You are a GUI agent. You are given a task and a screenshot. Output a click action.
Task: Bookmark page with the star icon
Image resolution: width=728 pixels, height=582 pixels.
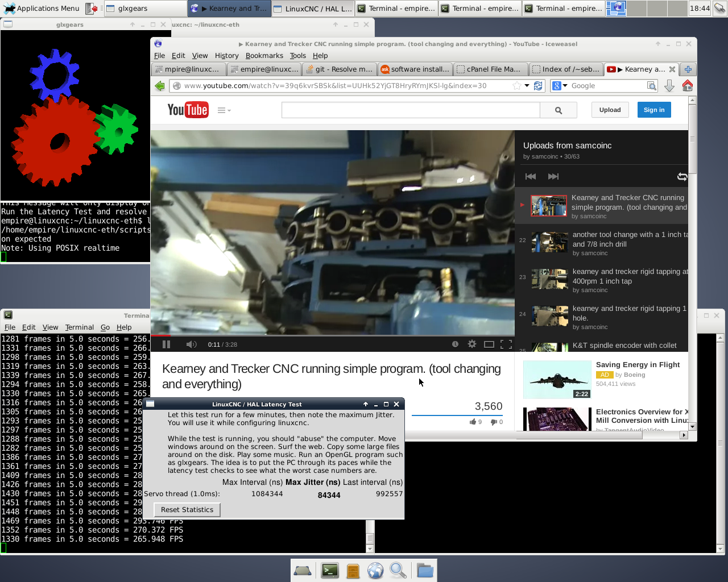[x=516, y=86]
